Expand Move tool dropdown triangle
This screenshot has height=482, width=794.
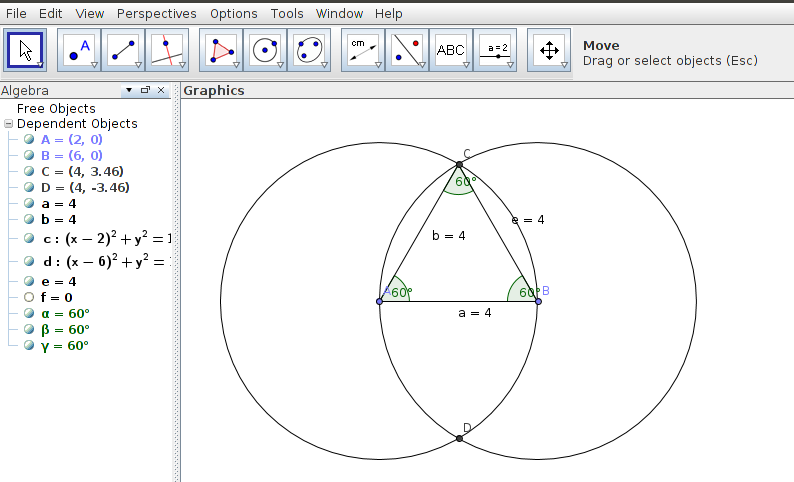coord(40,65)
